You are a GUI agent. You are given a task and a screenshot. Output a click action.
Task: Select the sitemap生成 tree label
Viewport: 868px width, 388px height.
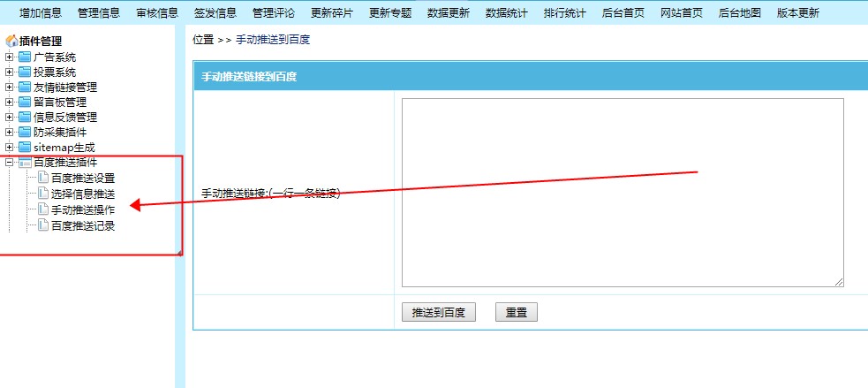tap(64, 147)
